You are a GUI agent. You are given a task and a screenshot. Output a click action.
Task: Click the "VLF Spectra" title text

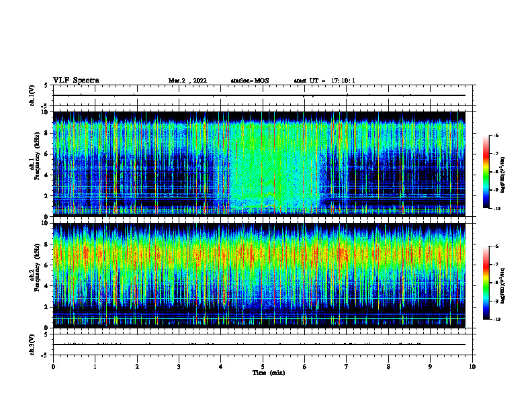[76, 81]
